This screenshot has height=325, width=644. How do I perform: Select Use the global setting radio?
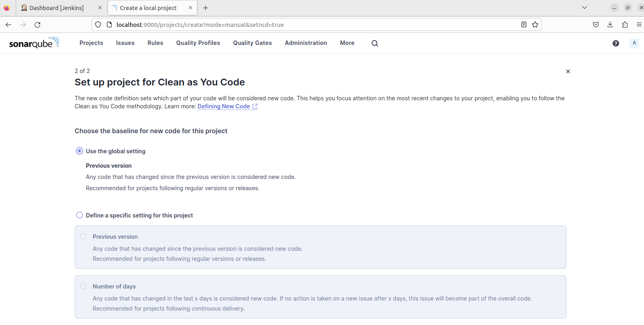[x=80, y=151]
